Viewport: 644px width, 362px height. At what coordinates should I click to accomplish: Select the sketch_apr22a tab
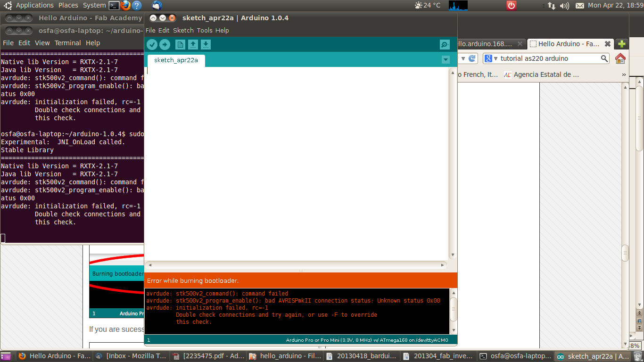pyautogui.click(x=176, y=60)
